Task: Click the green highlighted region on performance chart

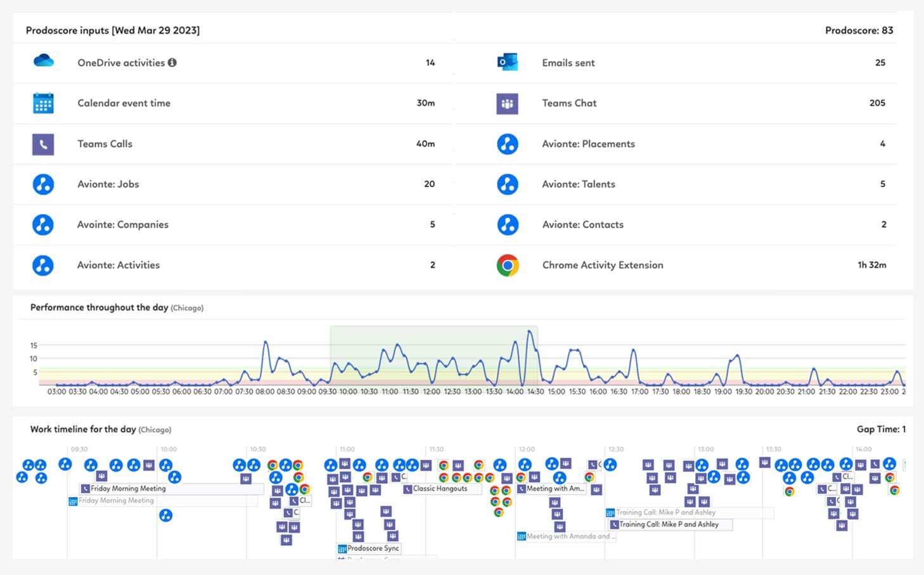Action: click(x=434, y=356)
